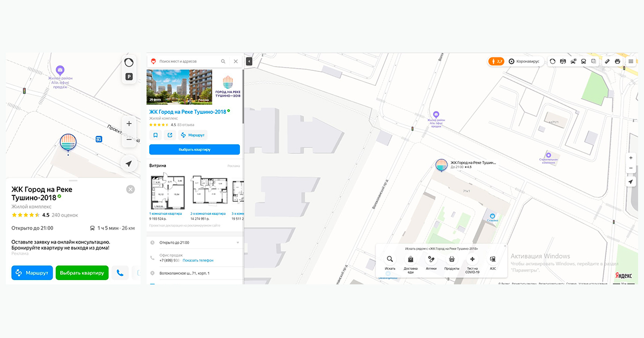644x338 pixels.
Task: Expand the Открыто до 21:00 hours
Action: tap(194, 243)
